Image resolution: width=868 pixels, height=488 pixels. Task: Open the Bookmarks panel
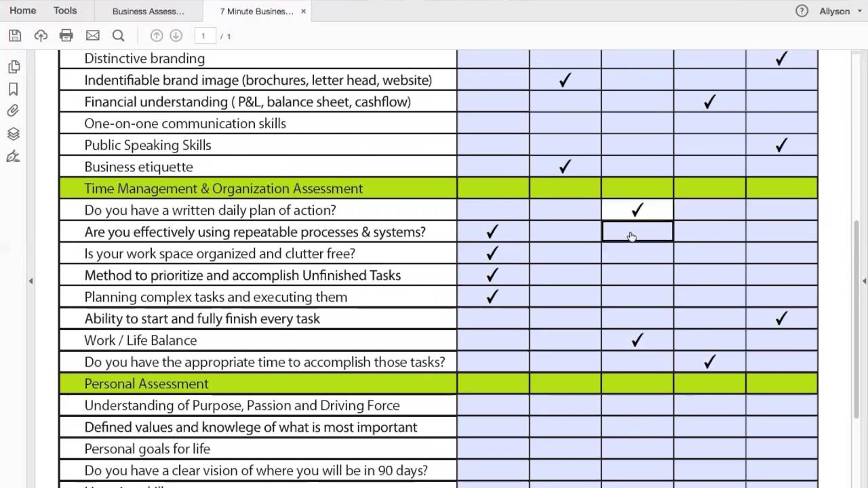(x=13, y=89)
